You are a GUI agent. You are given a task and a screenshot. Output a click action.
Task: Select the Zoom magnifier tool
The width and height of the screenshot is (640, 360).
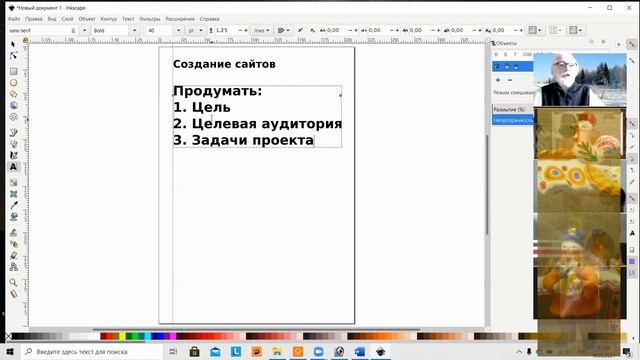(x=13, y=282)
